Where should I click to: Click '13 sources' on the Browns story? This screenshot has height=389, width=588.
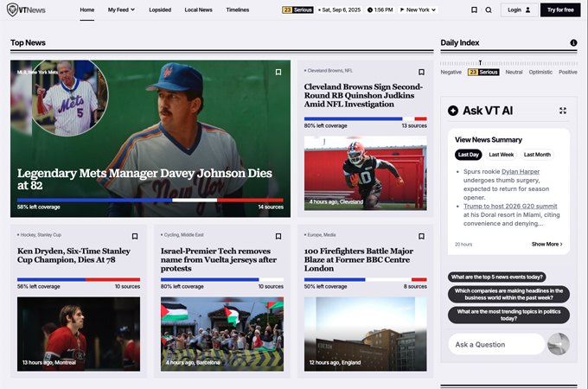coord(414,125)
